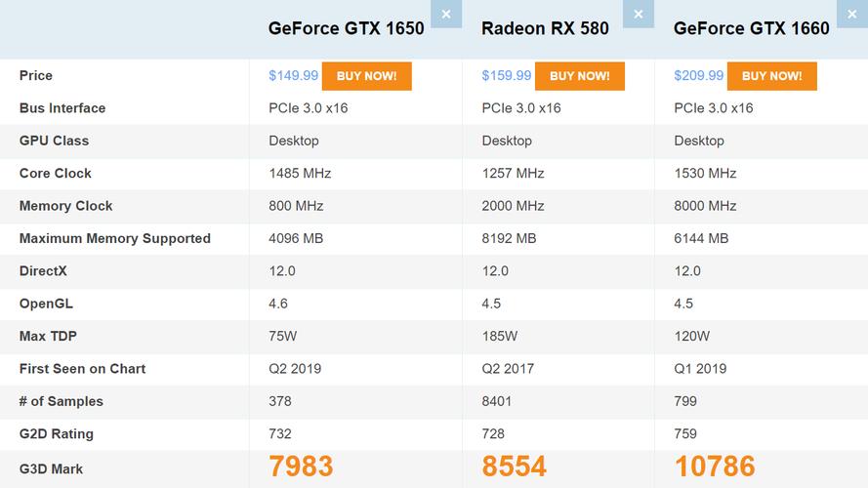Remove GeForce GTX 1650 from comparison

pyautogui.click(x=446, y=14)
